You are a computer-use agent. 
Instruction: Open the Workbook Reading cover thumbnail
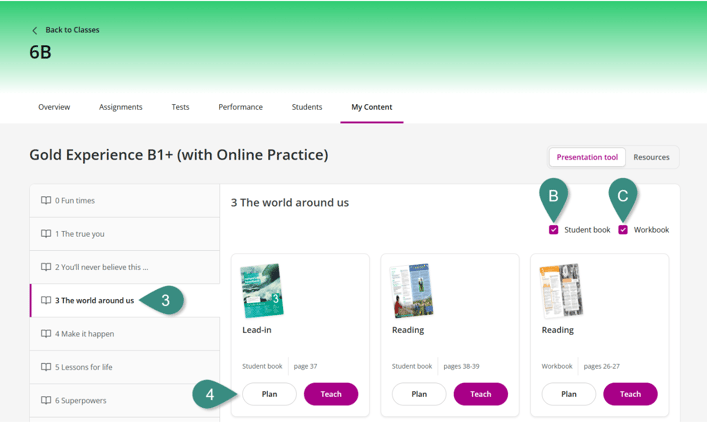click(561, 290)
